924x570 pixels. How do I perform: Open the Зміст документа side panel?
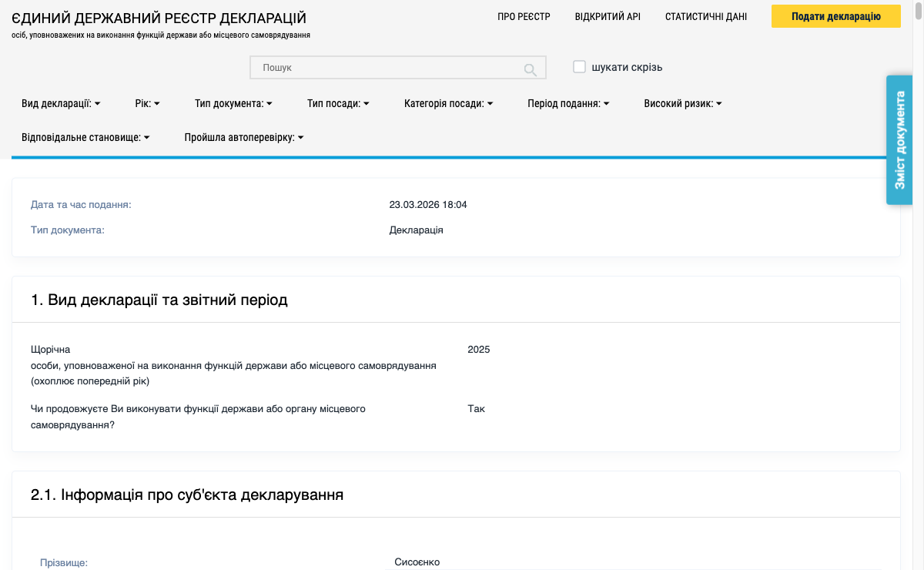899,140
